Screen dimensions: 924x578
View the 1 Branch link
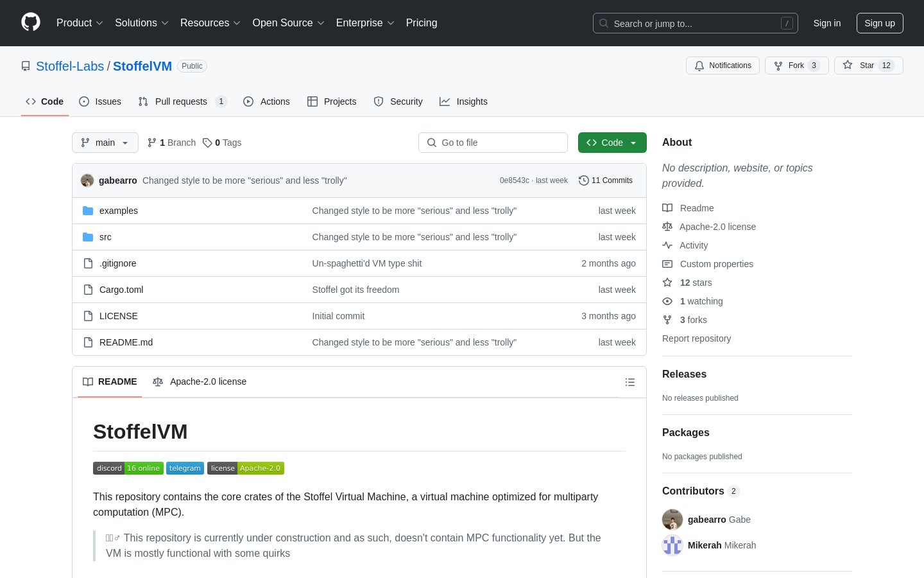click(171, 143)
